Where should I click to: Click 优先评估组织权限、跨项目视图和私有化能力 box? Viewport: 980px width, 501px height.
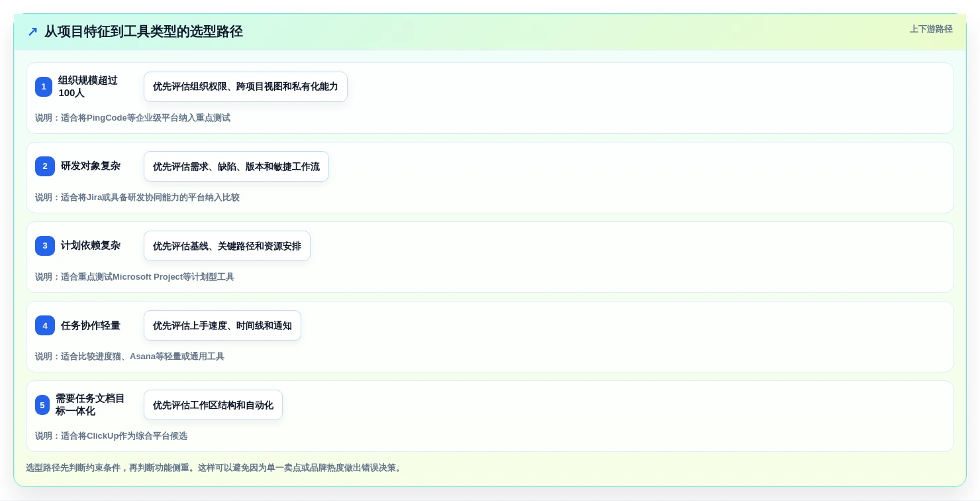[x=246, y=87]
